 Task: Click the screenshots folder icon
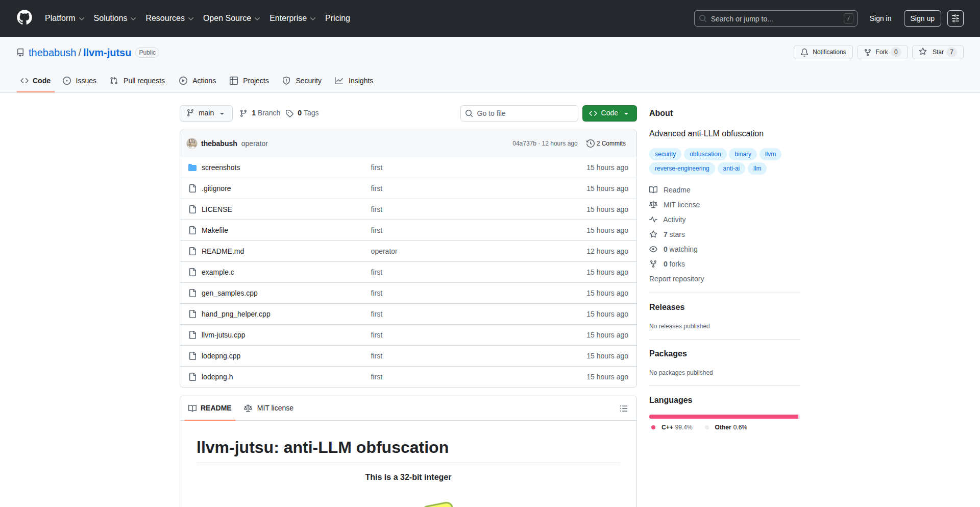click(x=192, y=167)
